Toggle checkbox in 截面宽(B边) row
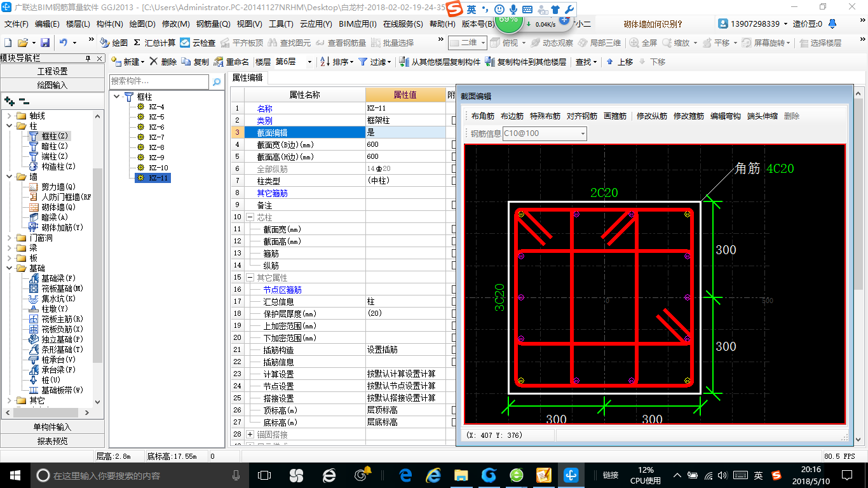Viewport: 868px width, 488px height. [x=455, y=144]
